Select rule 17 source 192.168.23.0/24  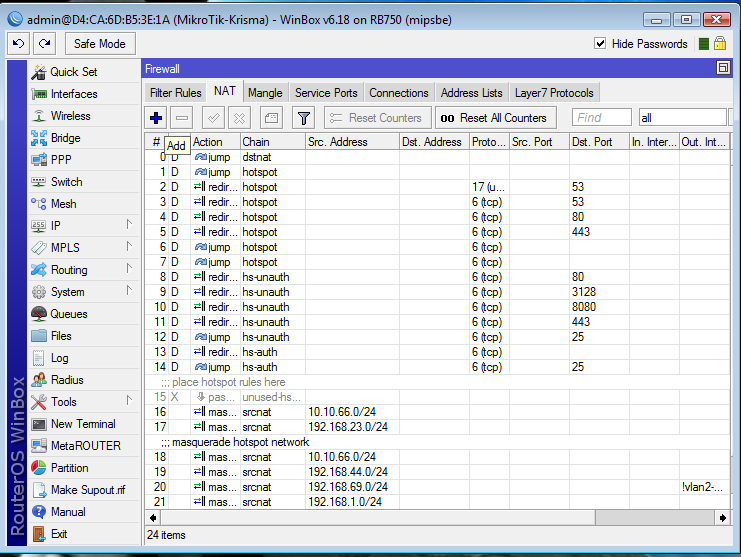point(437,427)
